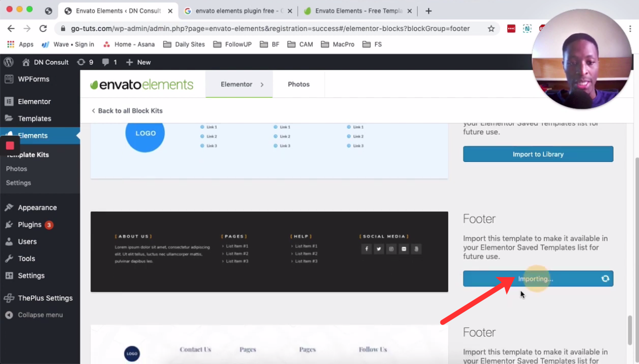Switch to Envato Elements - Free Templates tab
The width and height of the screenshot is (639, 364).
tap(358, 10)
